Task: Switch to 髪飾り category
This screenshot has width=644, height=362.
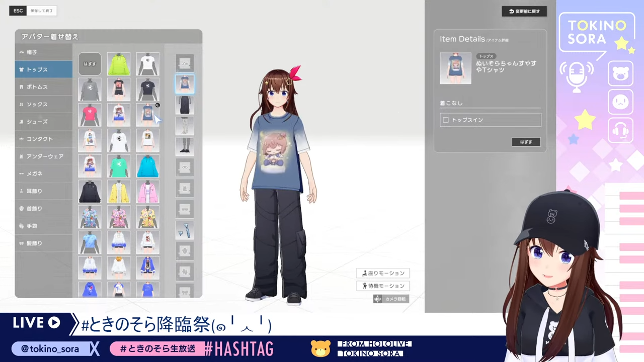Action: tap(44, 243)
